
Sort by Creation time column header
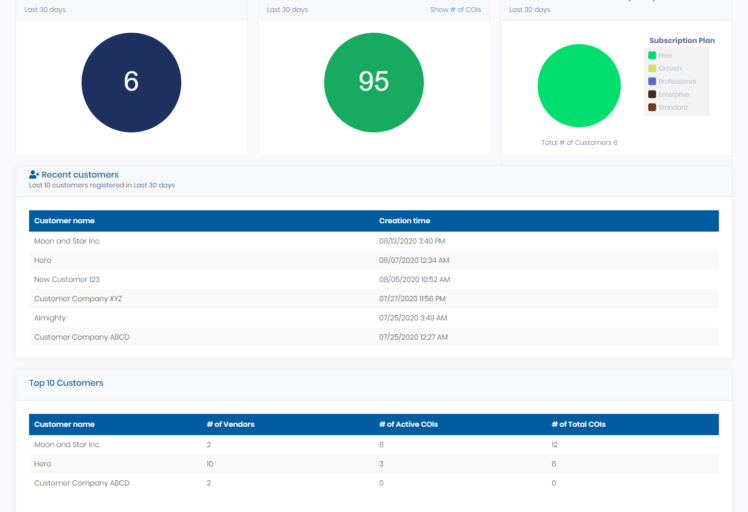coord(404,221)
